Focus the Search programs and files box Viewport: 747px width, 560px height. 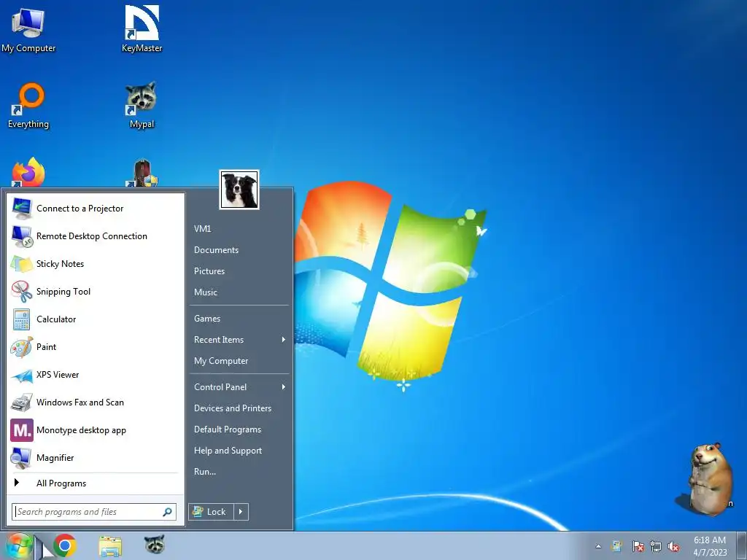[x=94, y=512]
